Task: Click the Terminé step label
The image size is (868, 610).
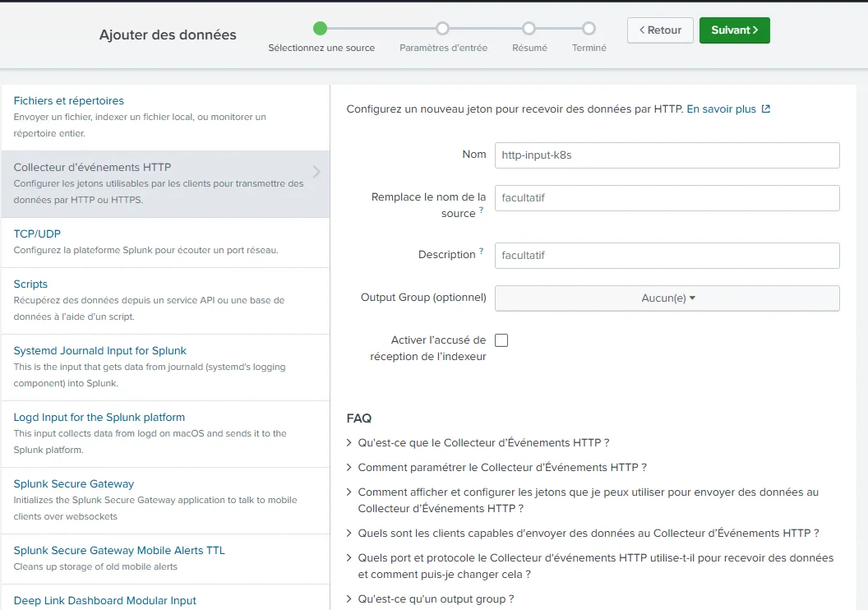Action: 589,49
